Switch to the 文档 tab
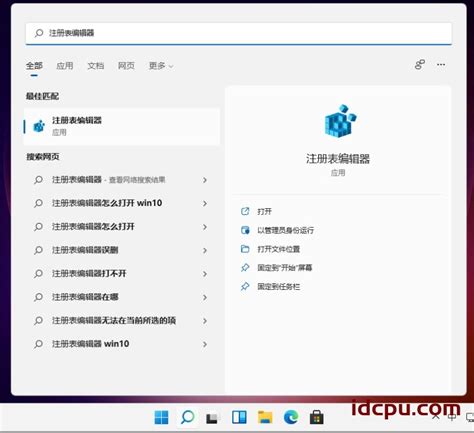Viewport: 474px width, 433px height. coord(96,66)
